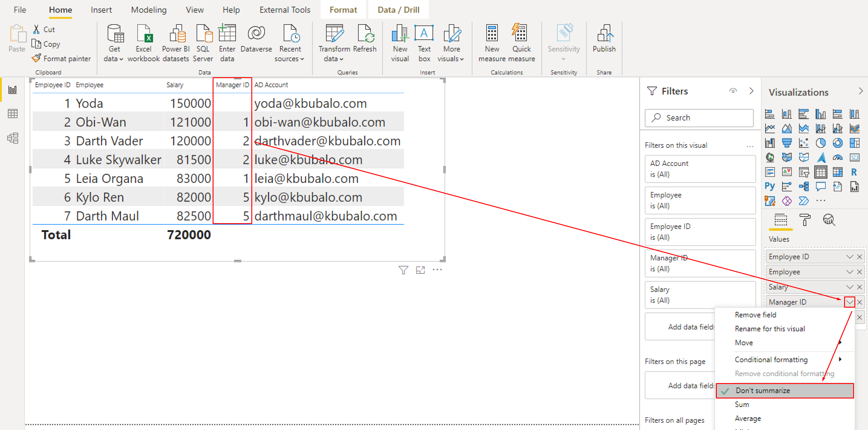Click the Filters search box
The height and width of the screenshot is (430, 868).
699,118
